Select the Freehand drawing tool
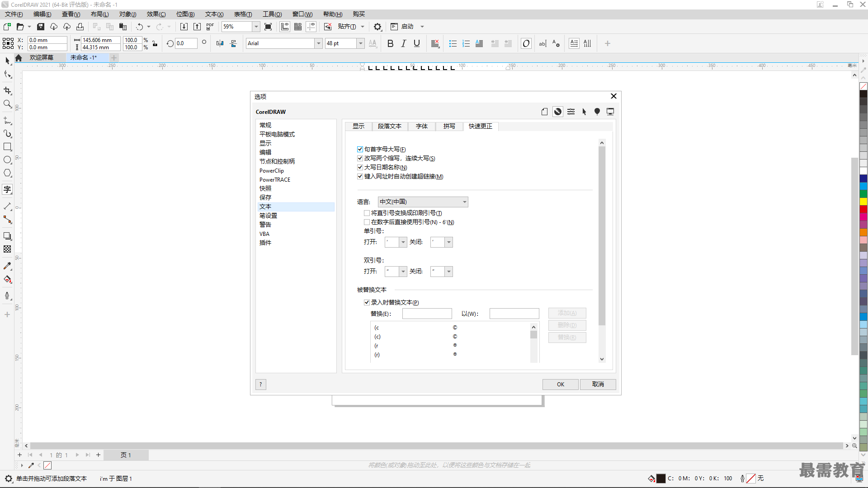The height and width of the screenshot is (488, 868). (x=7, y=121)
